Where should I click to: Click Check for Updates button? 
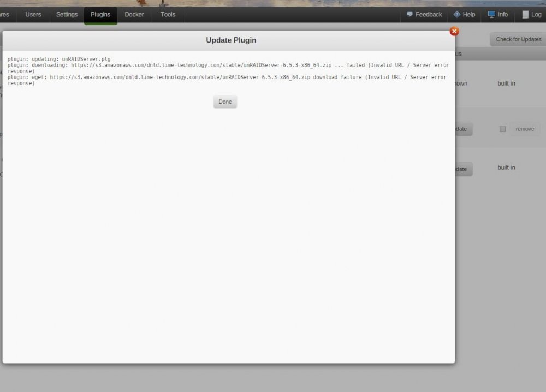pyautogui.click(x=518, y=39)
